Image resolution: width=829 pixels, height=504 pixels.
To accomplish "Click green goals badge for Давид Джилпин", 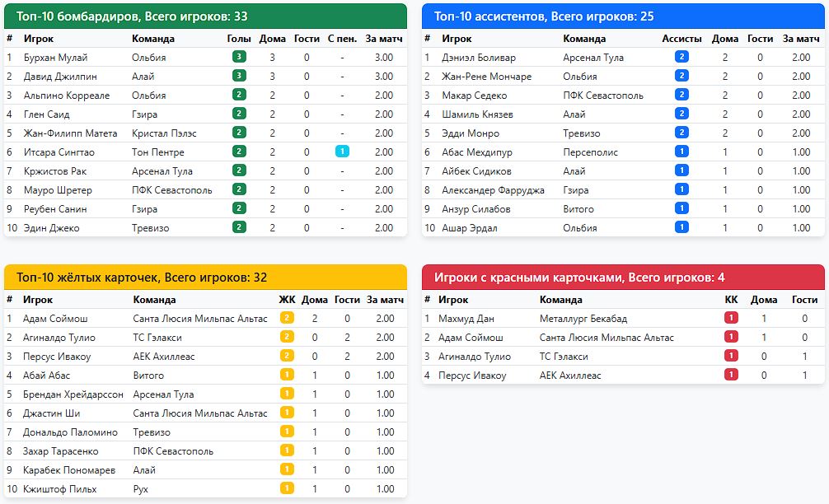I will (239, 76).
